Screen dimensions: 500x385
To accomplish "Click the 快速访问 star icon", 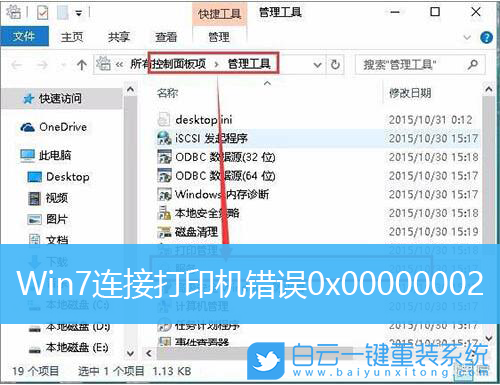I will (x=29, y=99).
